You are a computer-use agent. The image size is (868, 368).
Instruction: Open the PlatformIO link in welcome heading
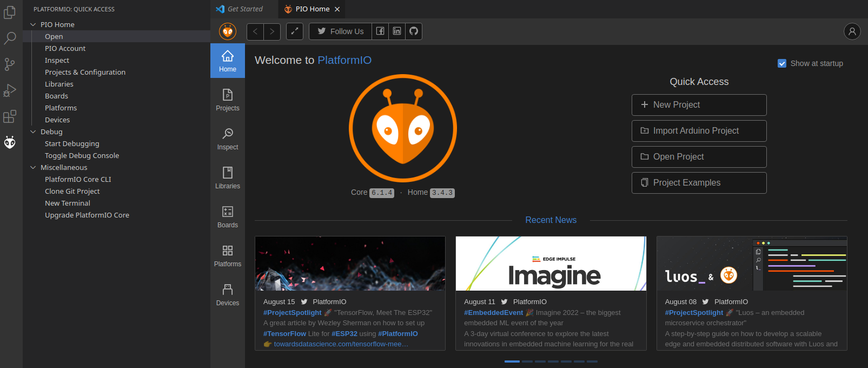tap(344, 60)
